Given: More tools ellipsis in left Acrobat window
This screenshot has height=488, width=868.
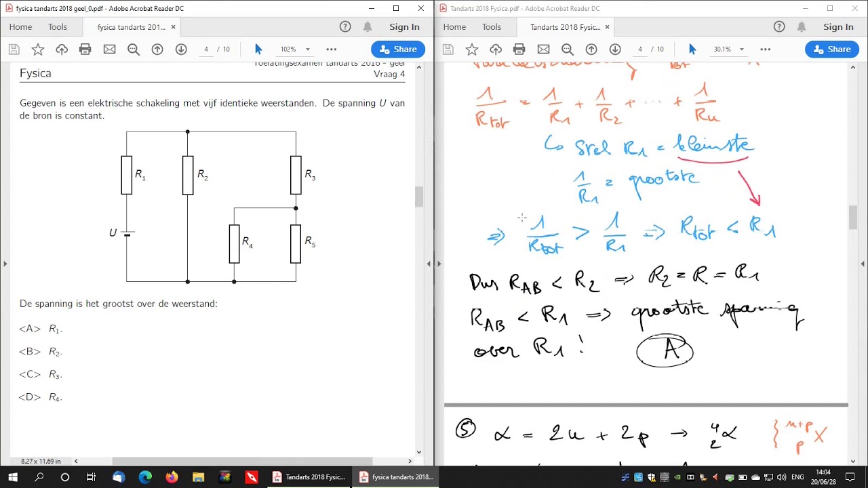Looking at the screenshot, I should (331, 49).
